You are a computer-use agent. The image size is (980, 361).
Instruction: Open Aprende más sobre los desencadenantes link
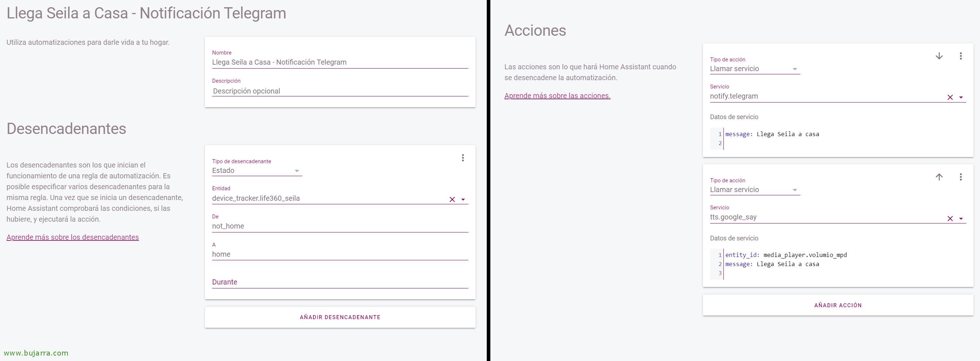tap(73, 237)
